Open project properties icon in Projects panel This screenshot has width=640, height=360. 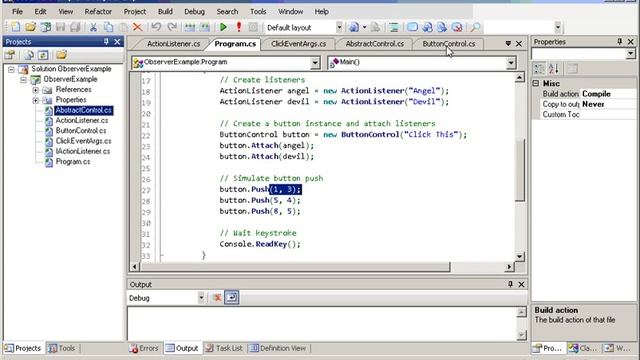click(10, 55)
